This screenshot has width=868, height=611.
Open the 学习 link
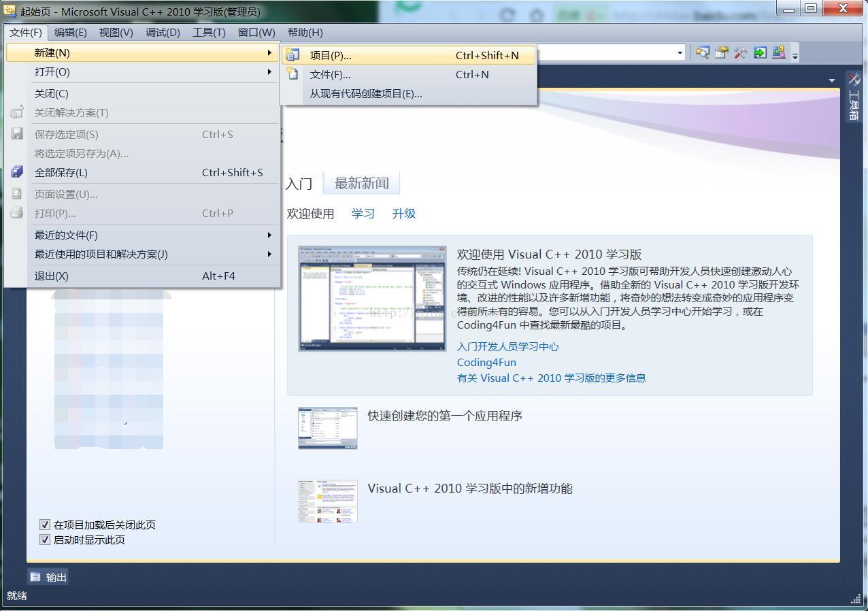tap(363, 213)
